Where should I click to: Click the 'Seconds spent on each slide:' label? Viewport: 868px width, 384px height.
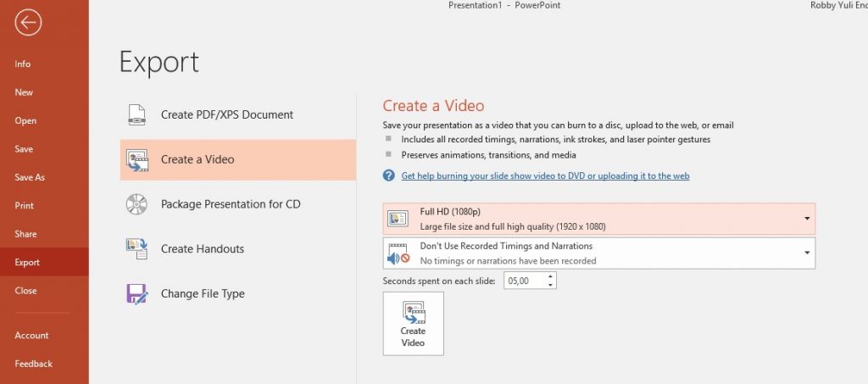(x=439, y=281)
